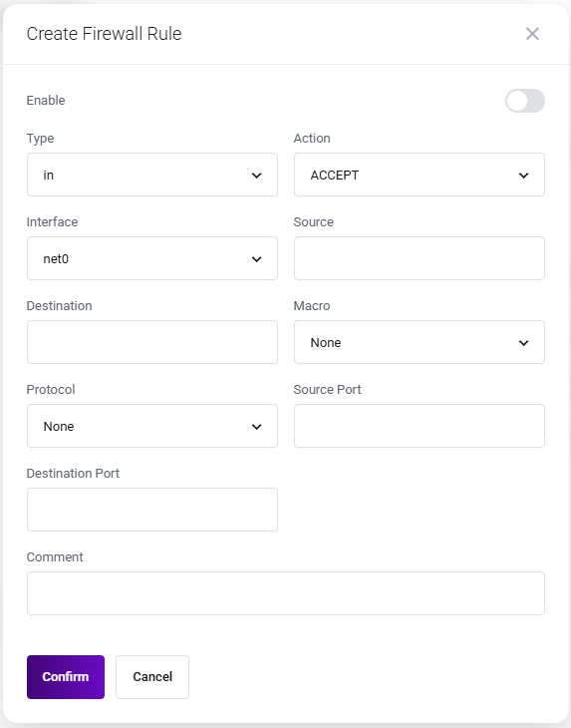The image size is (571, 728).
Task: Click into the Destination input box
Action: [x=152, y=342]
